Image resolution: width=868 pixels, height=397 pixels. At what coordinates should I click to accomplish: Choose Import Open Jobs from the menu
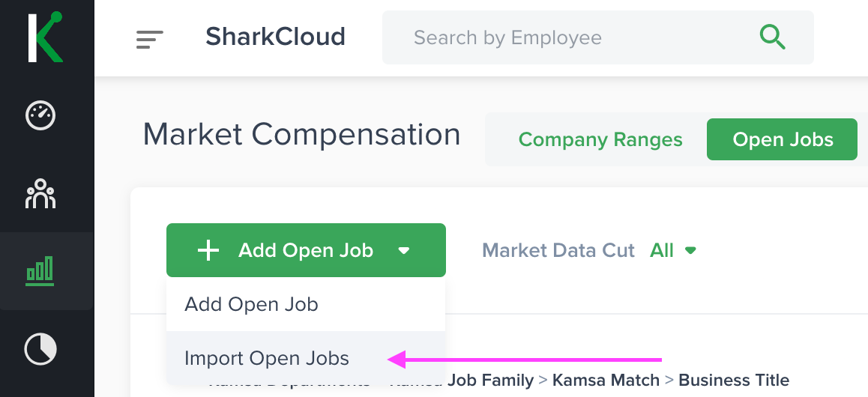267,358
